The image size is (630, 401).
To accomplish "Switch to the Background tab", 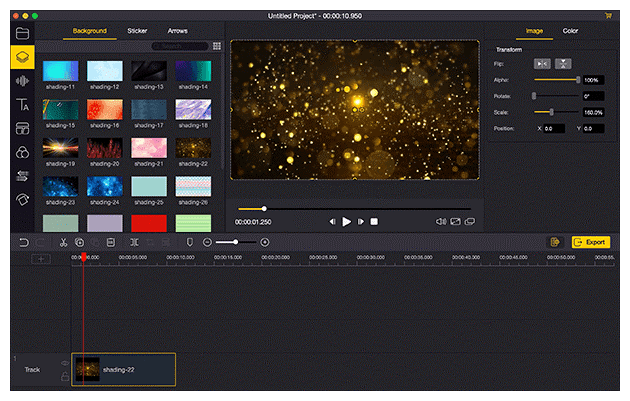I will pyautogui.click(x=90, y=31).
